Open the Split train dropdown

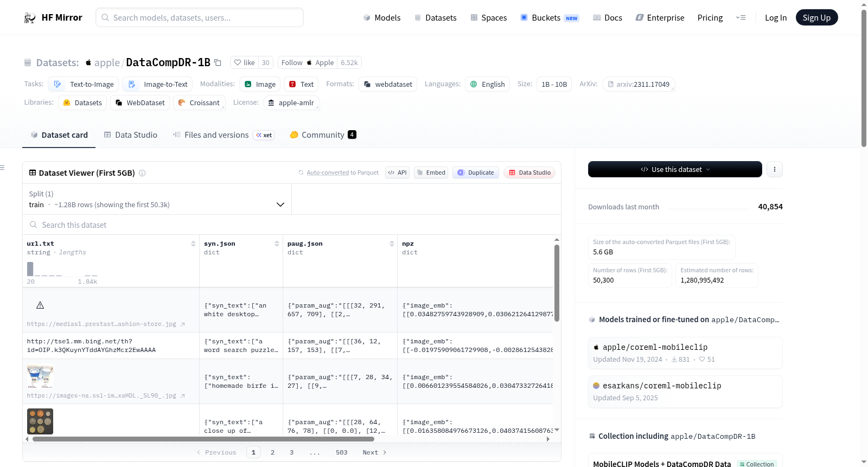157,199
